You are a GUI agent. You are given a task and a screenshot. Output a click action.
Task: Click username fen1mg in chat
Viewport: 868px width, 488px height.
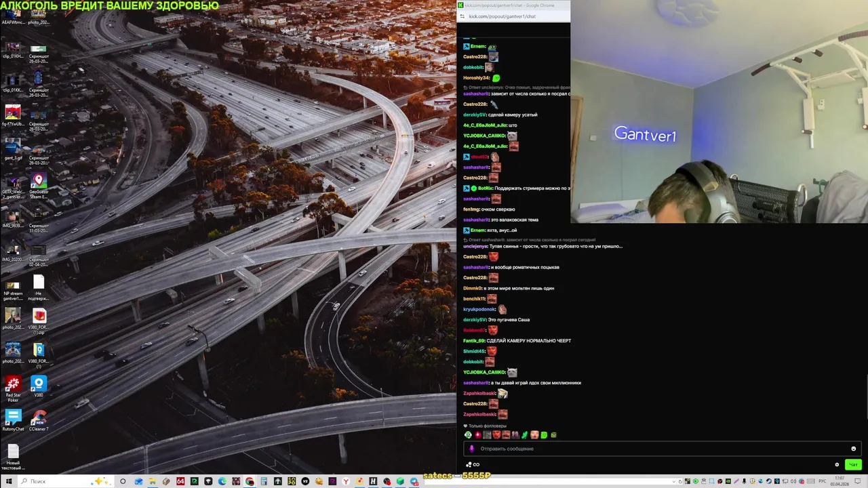point(471,209)
